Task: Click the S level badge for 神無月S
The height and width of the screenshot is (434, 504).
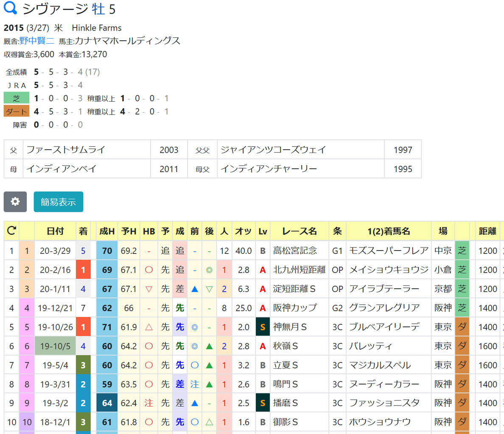Action: [263, 327]
